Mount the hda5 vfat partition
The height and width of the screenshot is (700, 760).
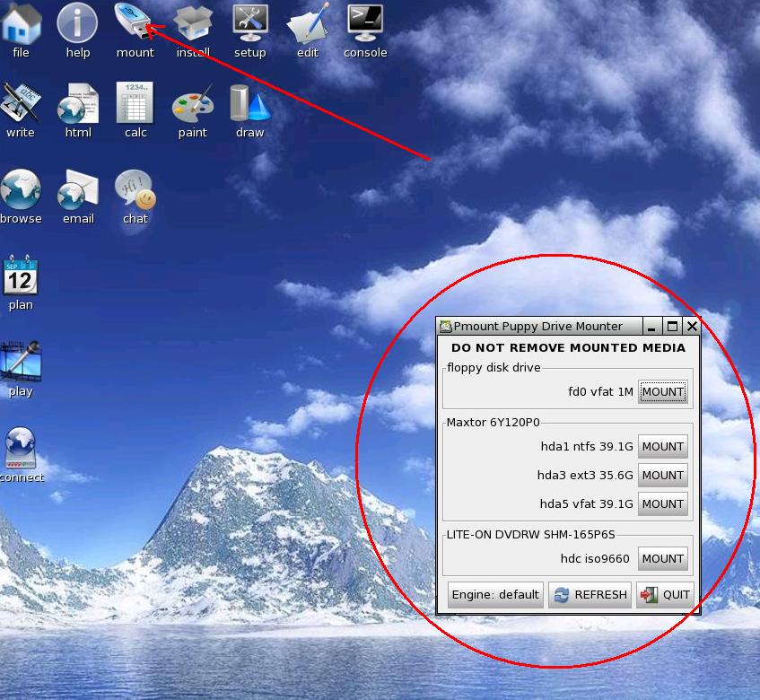click(x=662, y=503)
